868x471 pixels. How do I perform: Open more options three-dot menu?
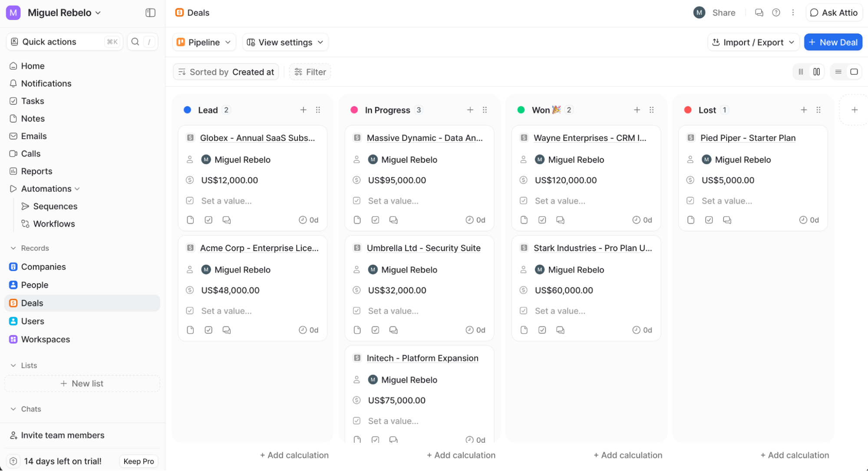click(x=793, y=13)
